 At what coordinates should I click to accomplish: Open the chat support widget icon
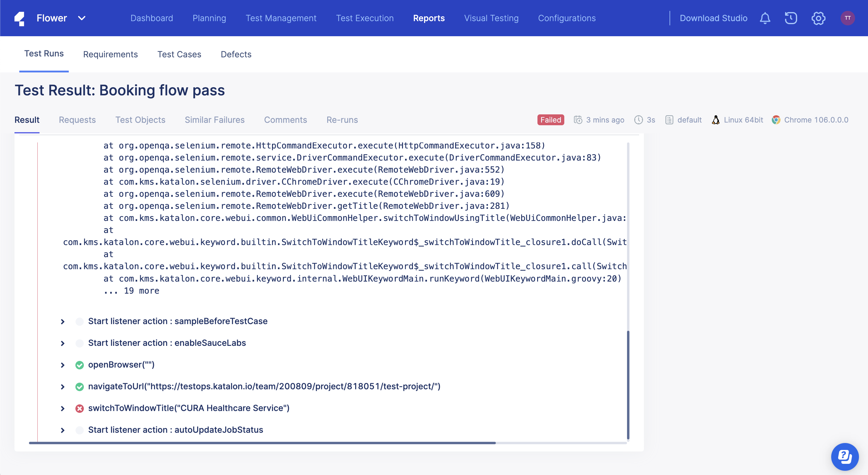[844, 457]
